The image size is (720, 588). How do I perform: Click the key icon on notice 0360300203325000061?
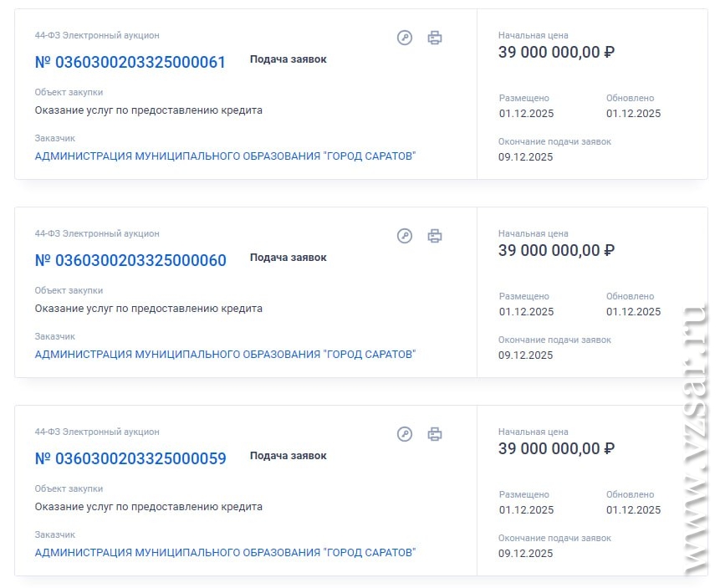click(x=405, y=38)
